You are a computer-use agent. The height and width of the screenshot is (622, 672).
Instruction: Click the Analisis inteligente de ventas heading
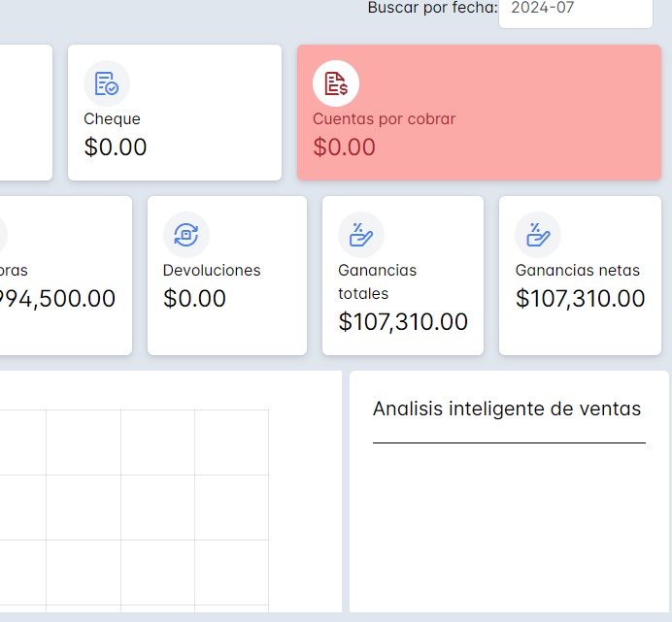507,409
